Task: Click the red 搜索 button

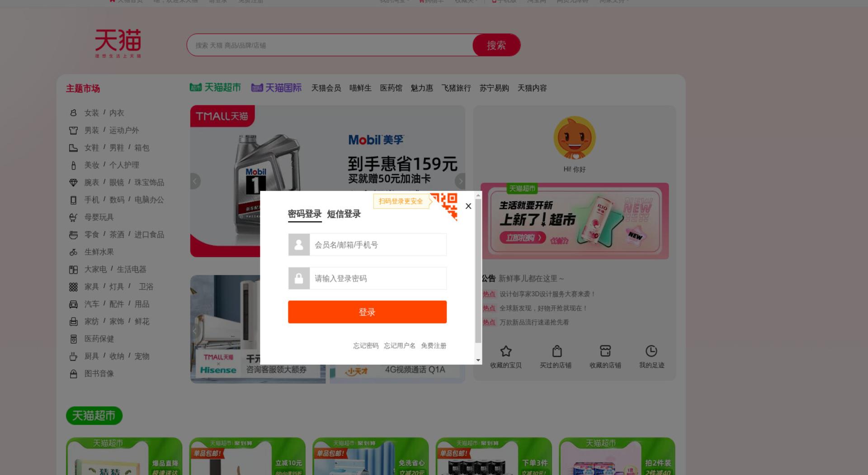Action: point(496,45)
